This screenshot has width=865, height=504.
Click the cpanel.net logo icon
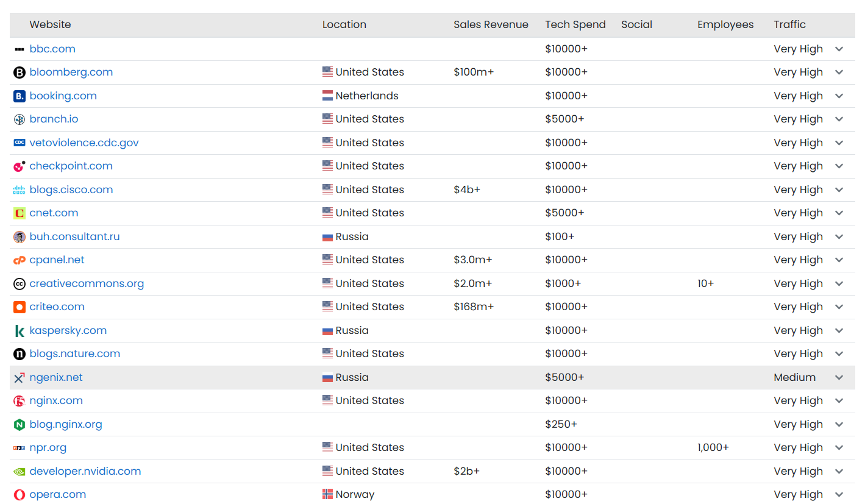coord(20,260)
